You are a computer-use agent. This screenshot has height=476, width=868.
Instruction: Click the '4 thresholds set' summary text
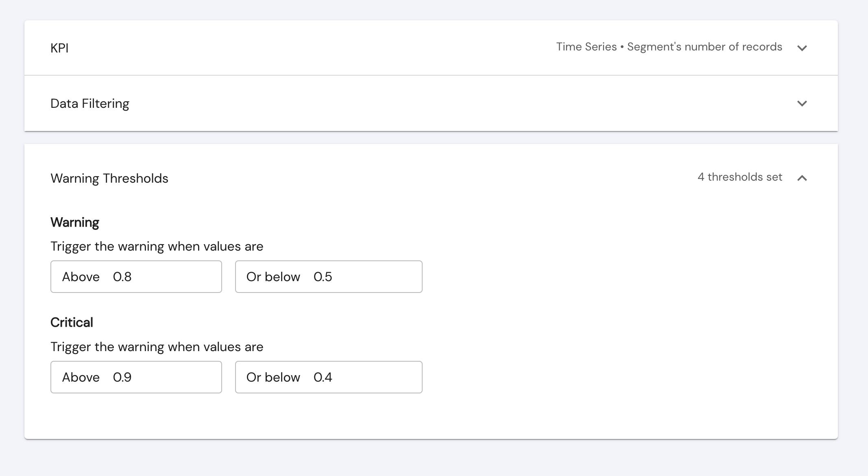click(739, 177)
